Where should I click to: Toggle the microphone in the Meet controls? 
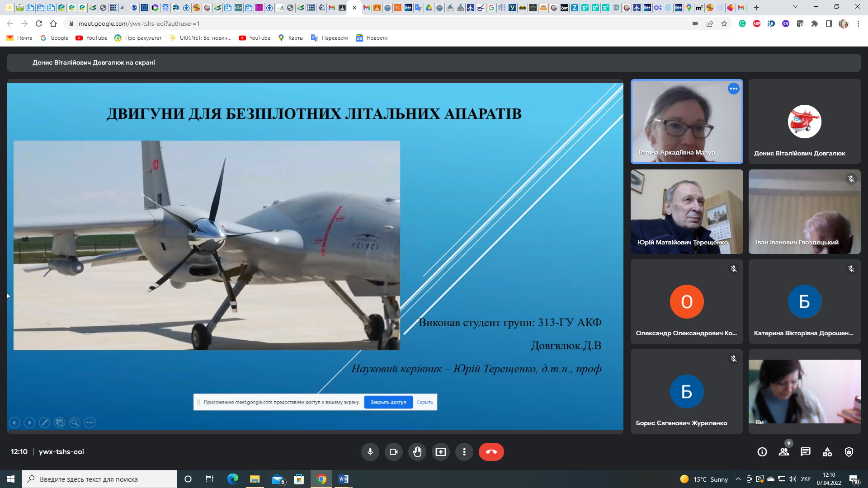click(370, 452)
